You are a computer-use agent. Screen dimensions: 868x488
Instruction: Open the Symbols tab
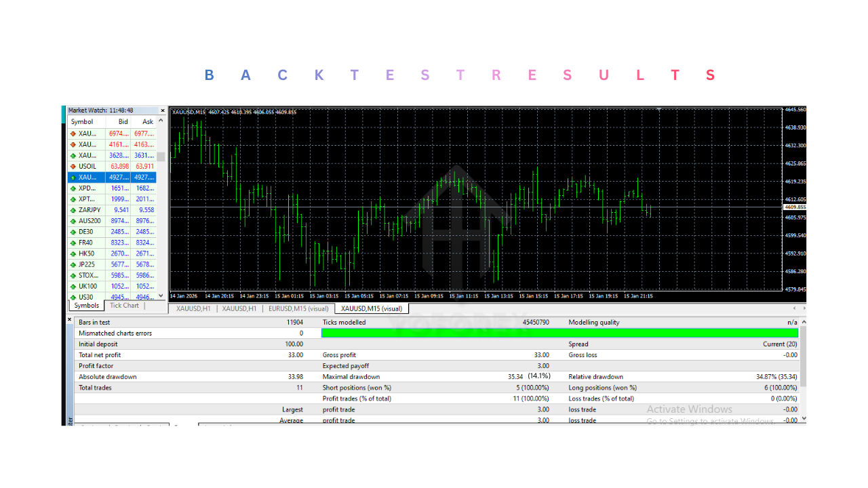(x=86, y=306)
